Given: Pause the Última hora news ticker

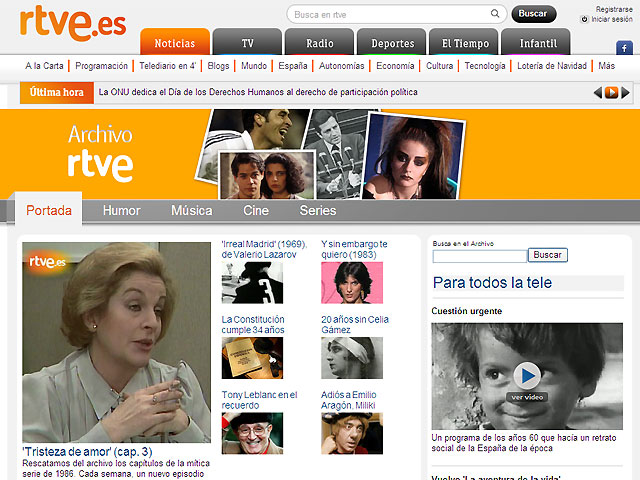Looking at the screenshot, I should click(612, 92).
